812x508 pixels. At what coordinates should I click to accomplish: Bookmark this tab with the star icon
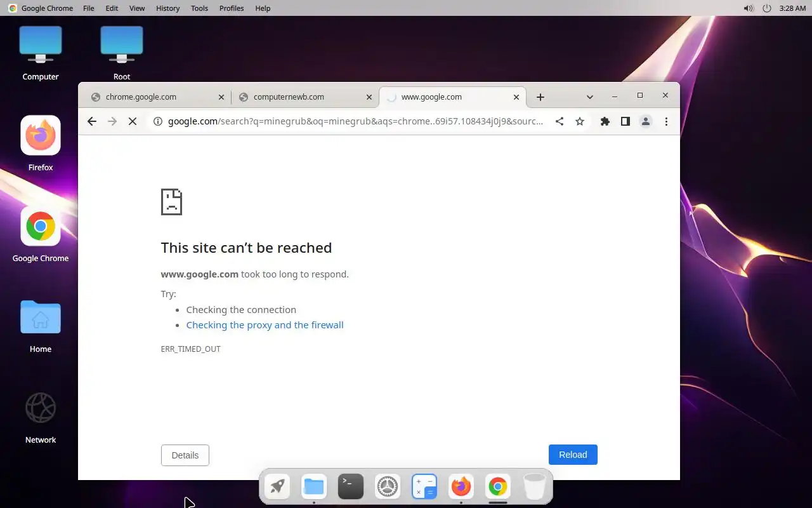click(580, 121)
